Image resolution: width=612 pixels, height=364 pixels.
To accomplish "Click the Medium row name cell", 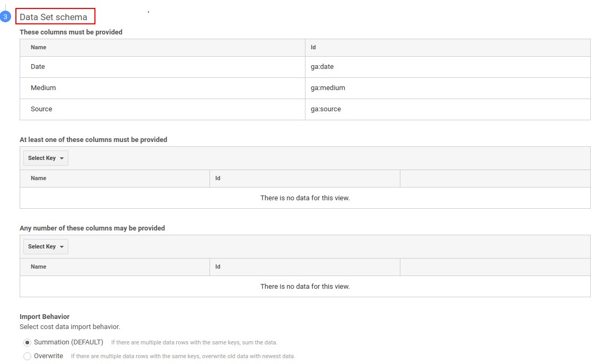I will coord(162,88).
